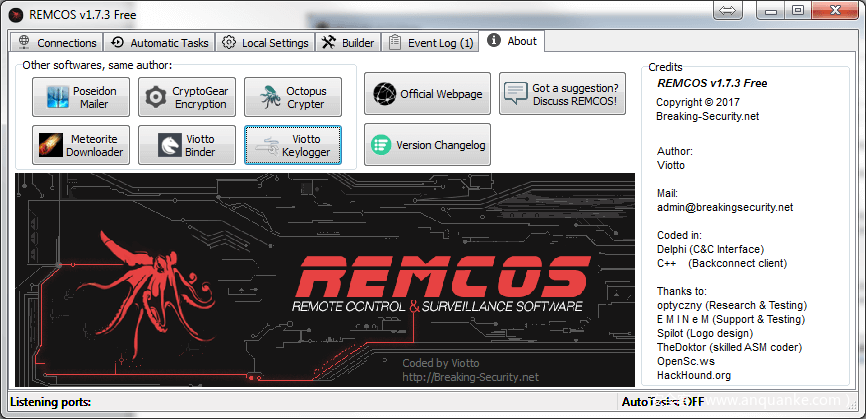Screen dimensions: 866x419
Task: Click Spilot (Logo design) credit
Action: pos(705,333)
